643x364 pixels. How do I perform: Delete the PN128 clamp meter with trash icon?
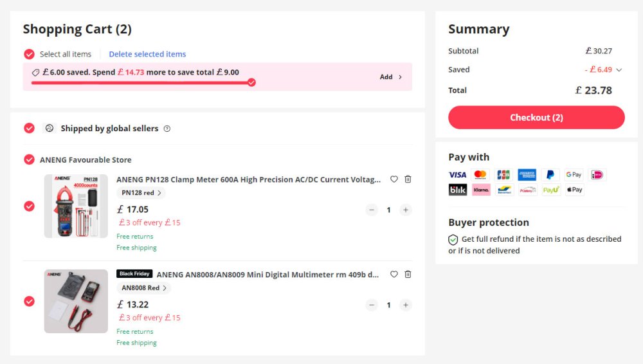(408, 179)
